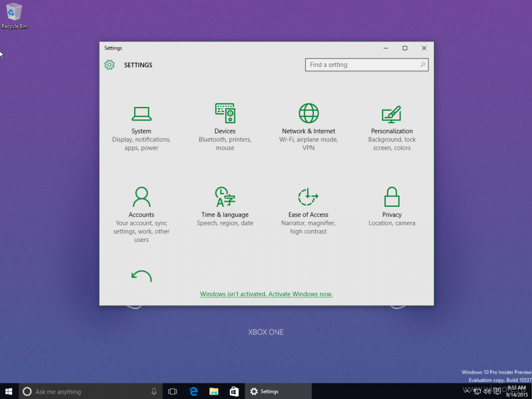Open File Explorer from the taskbar

tap(214, 392)
